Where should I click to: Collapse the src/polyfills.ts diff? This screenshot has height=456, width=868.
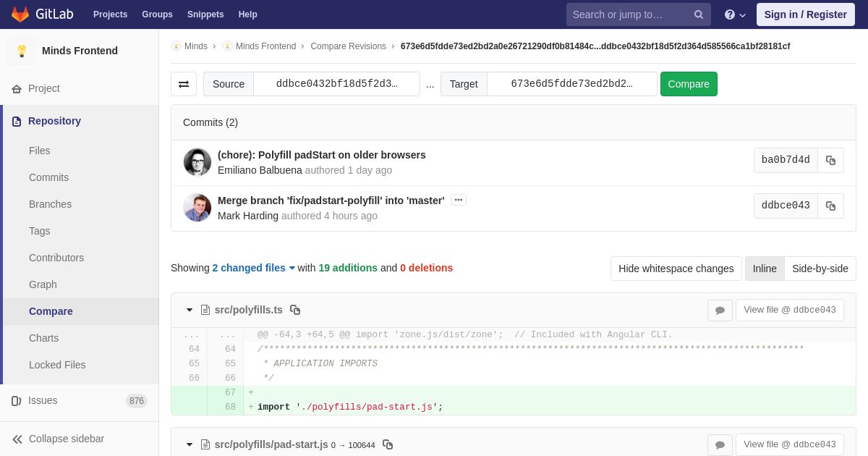(190, 310)
